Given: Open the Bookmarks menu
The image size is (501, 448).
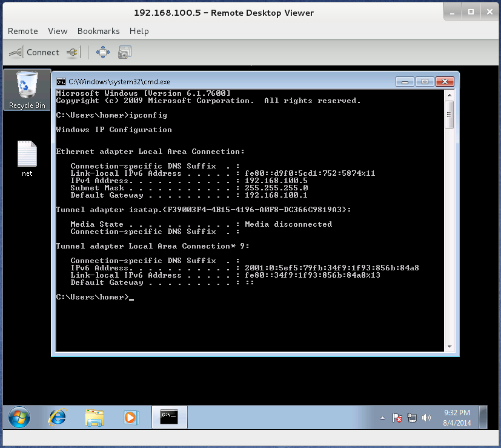Looking at the screenshot, I should (98, 31).
